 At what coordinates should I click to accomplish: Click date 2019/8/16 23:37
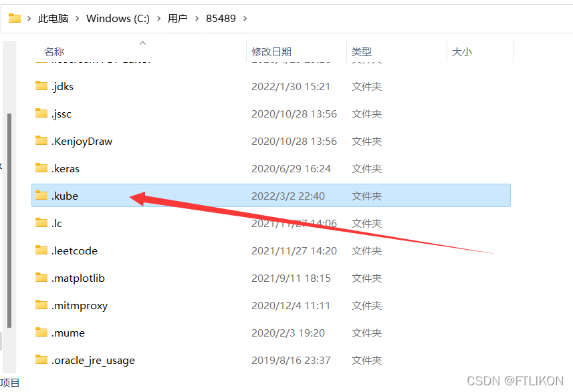(x=292, y=360)
